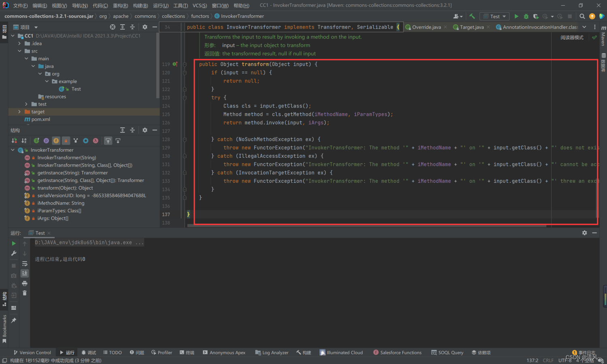Rerun Test in the Run panel
The image size is (607, 364).
pos(14,243)
